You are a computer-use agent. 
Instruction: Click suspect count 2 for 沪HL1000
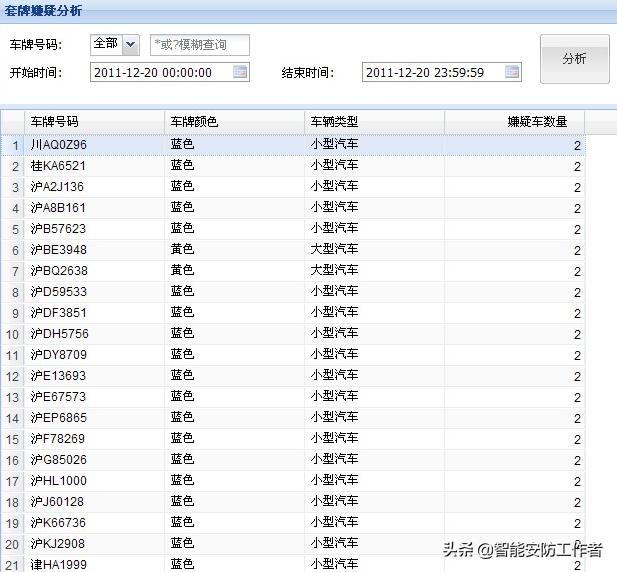[x=514, y=481]
